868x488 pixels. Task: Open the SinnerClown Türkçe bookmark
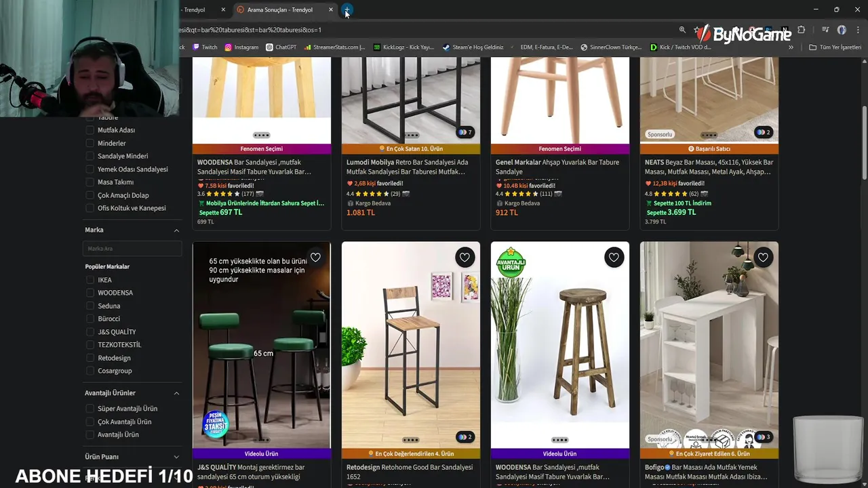611,47
